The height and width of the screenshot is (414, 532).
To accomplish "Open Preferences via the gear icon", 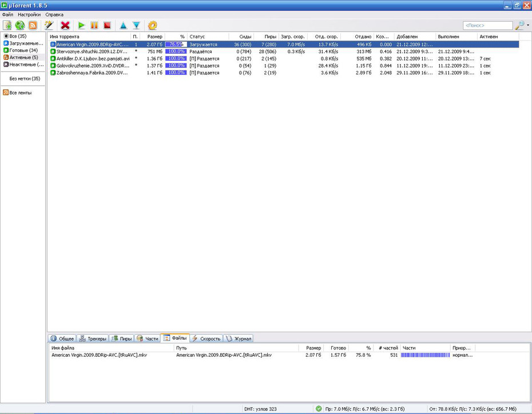I will pos(153,25).
